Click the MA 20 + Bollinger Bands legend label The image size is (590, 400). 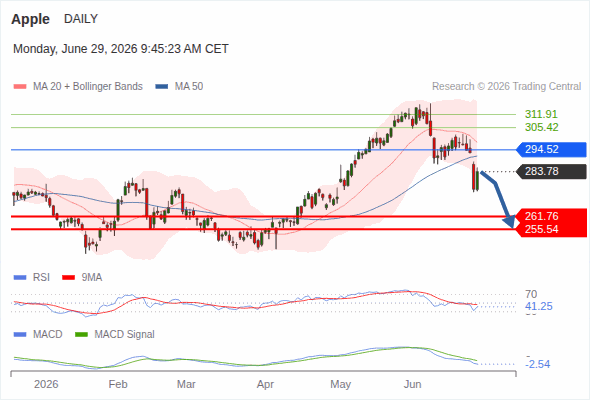88,87
